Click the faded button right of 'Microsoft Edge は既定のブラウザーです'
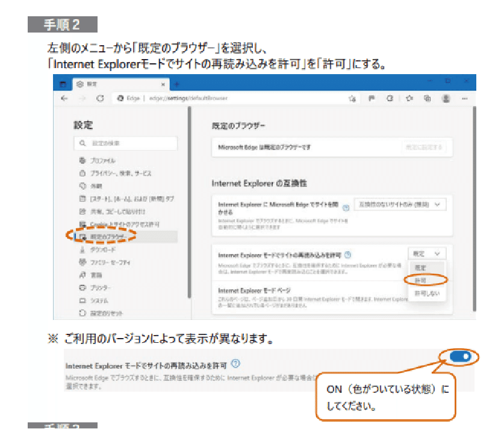504x429 pixels. tap(424, 147)
